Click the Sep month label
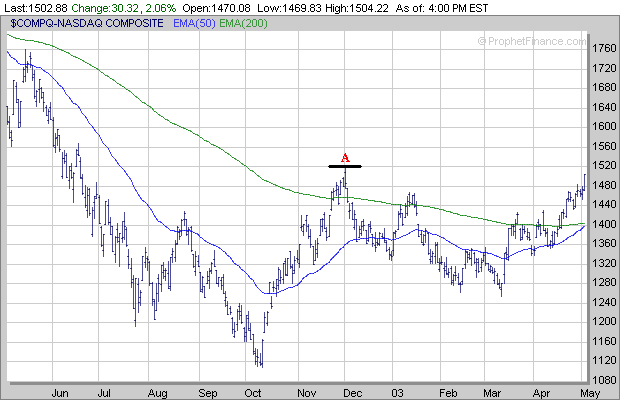Screen dimensions: 620x400 pos(208,393)
